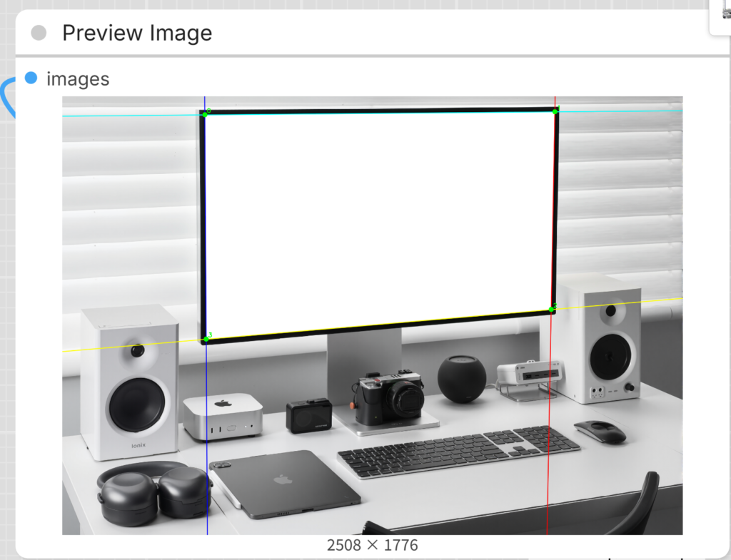Collapse the Preview Image node via gray dot
The image size is (731, 560).
(x=39, y=33)
